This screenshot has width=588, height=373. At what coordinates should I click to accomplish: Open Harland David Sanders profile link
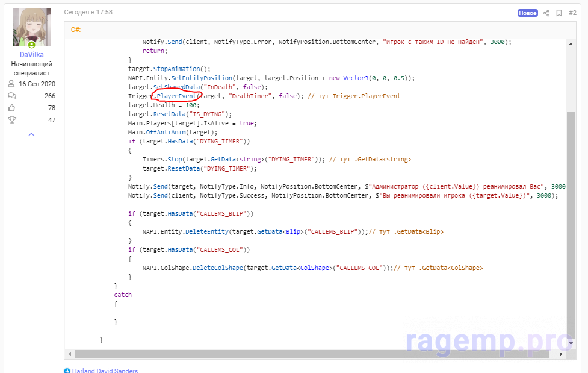tap(105, 371)
